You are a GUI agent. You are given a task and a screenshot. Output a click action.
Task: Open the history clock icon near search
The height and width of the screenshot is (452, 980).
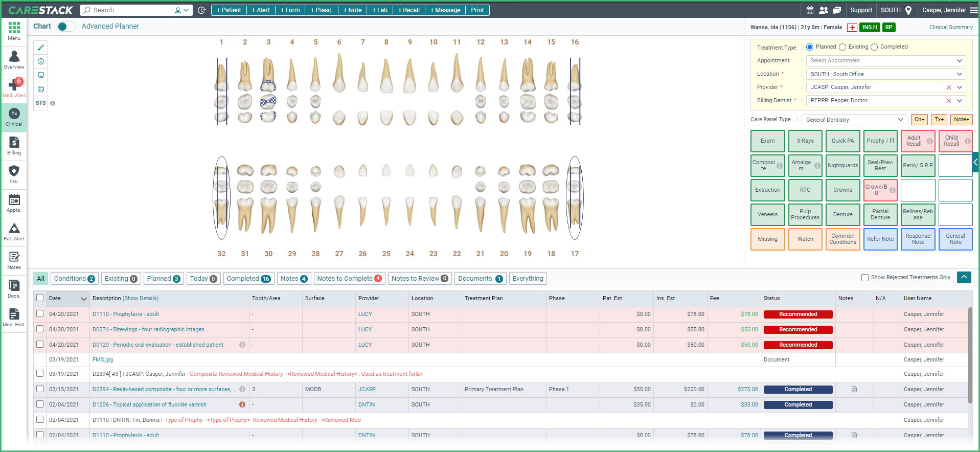point(202,10)
